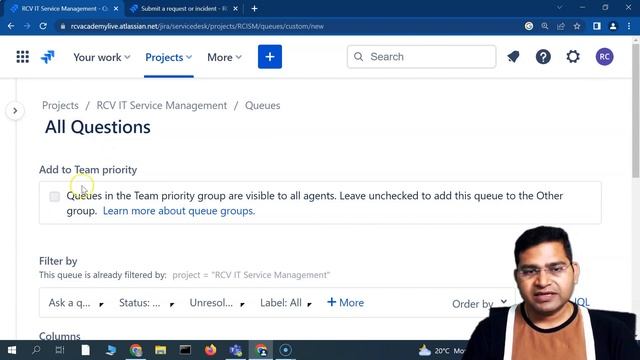Screen dimensions: 640x360
Task: Open the Windows Start menu
Action: click(12, 350)
